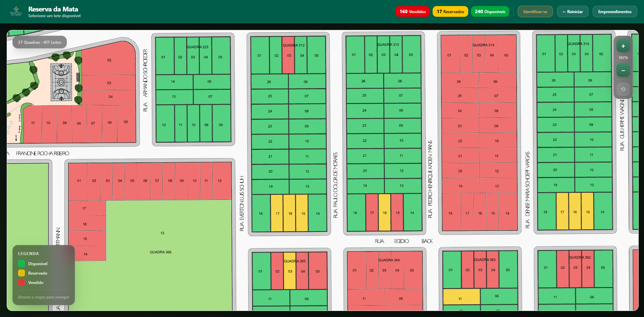Click 'Selecione um lote disponível' subtitle
This screenshot has height=317, width=644.
(54, 16)
